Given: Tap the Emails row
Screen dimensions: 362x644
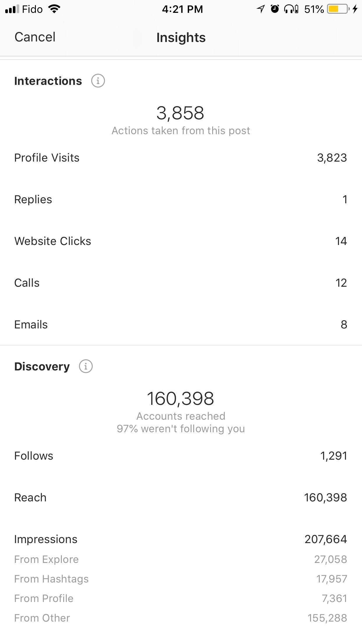Looking at the screenshot, I should 181,325.
